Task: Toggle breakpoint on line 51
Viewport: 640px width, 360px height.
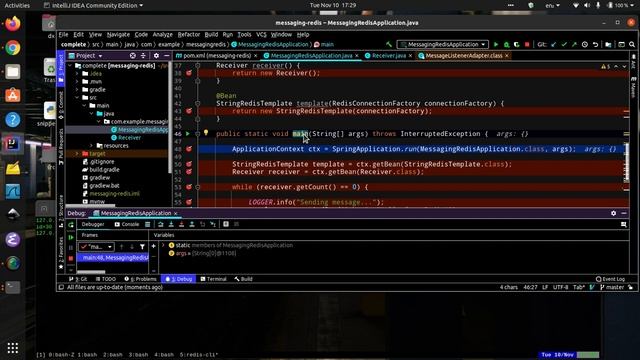Action: coord(189,172)
